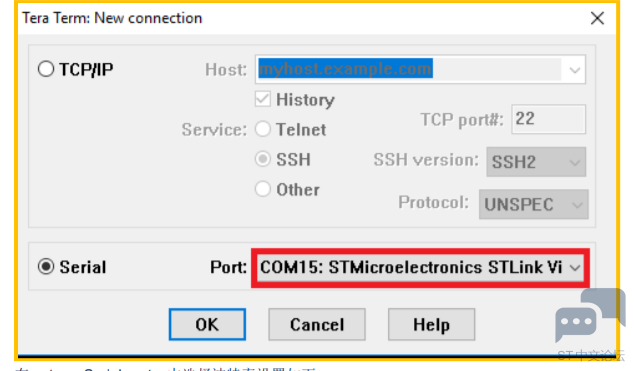Select the TCP/IP radio button
The image size is (634, 371).
(46, 69)
